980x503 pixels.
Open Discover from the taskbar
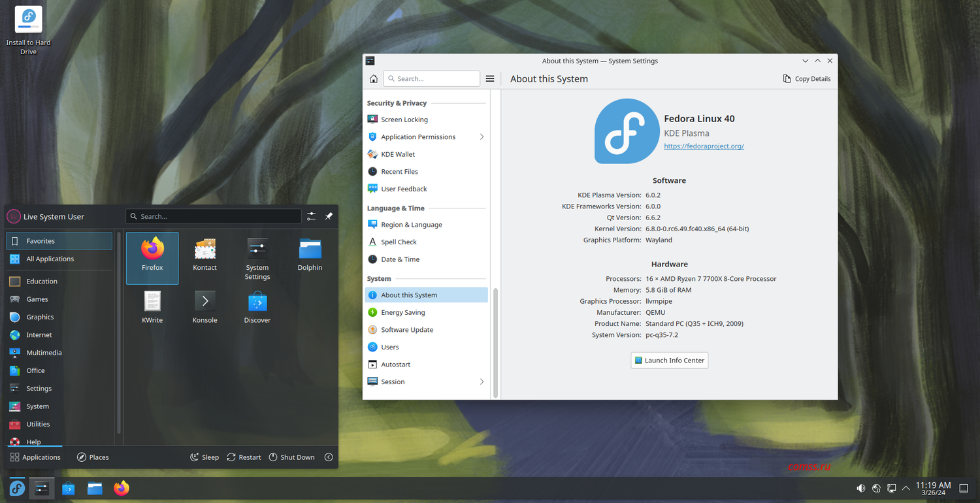(69, 488)
